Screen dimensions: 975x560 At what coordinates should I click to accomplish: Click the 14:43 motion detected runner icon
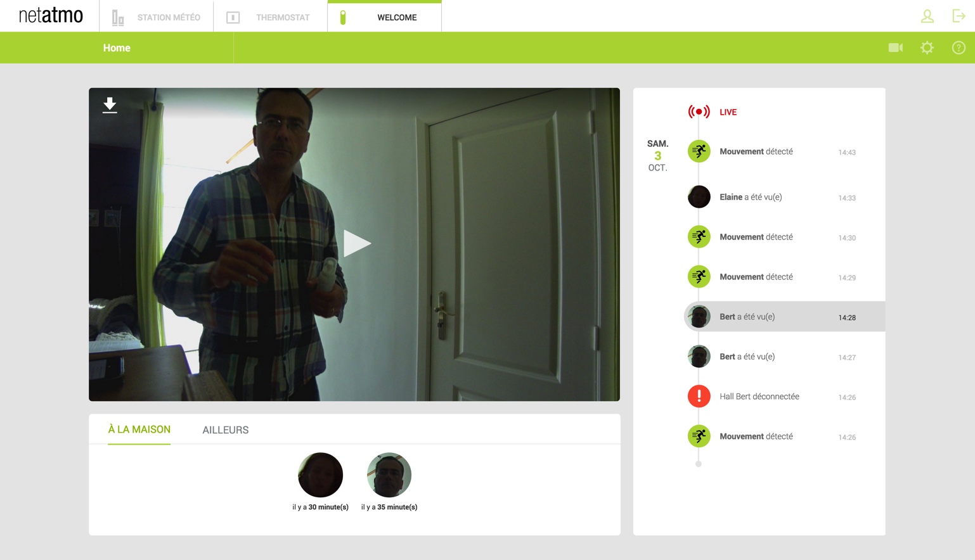[x=699, y=151]
